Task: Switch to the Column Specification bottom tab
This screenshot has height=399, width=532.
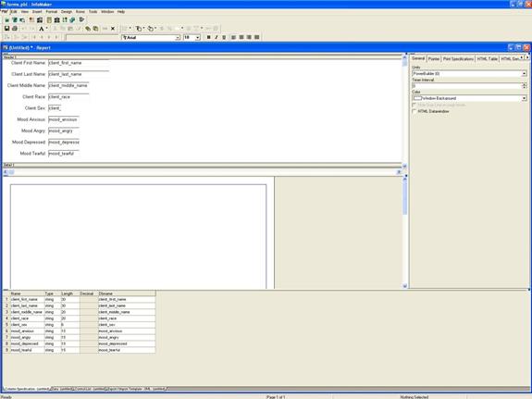Action: (x=27, y=389)
